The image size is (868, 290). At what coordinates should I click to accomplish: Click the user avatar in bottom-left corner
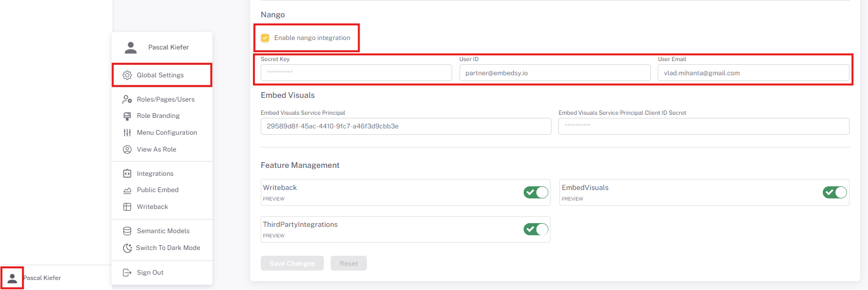pos(12,278)
